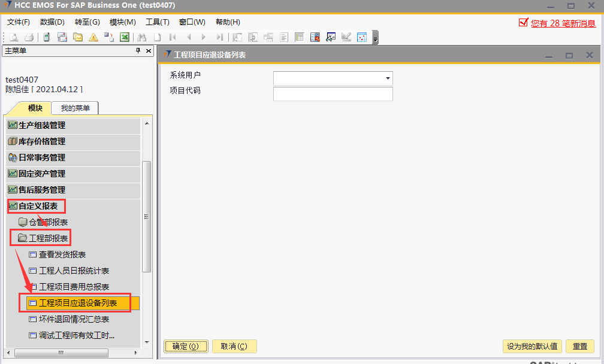The image size is (604, 364).
Task: Click the printer icon in toolbar
Action: [29, 37]
